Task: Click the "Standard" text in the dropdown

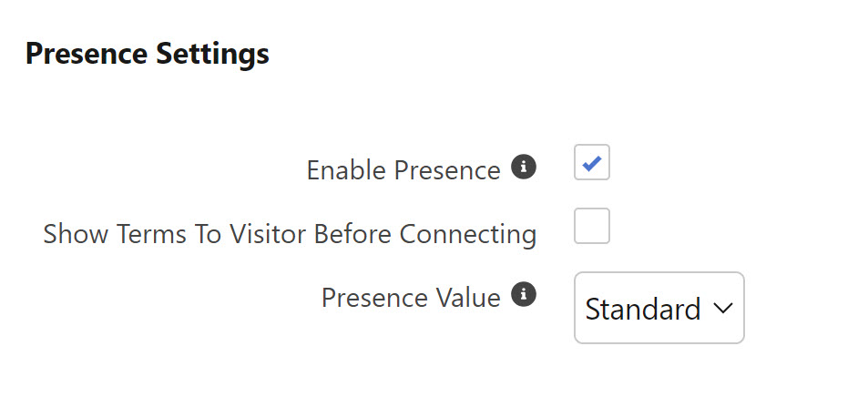Action: [642, 310]
